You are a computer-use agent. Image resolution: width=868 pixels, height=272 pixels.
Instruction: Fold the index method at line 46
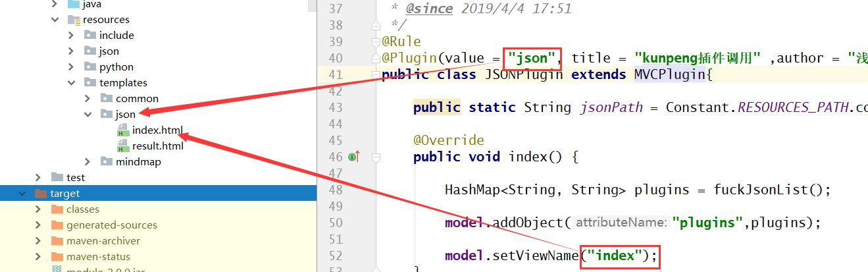(x=376, y=157)
